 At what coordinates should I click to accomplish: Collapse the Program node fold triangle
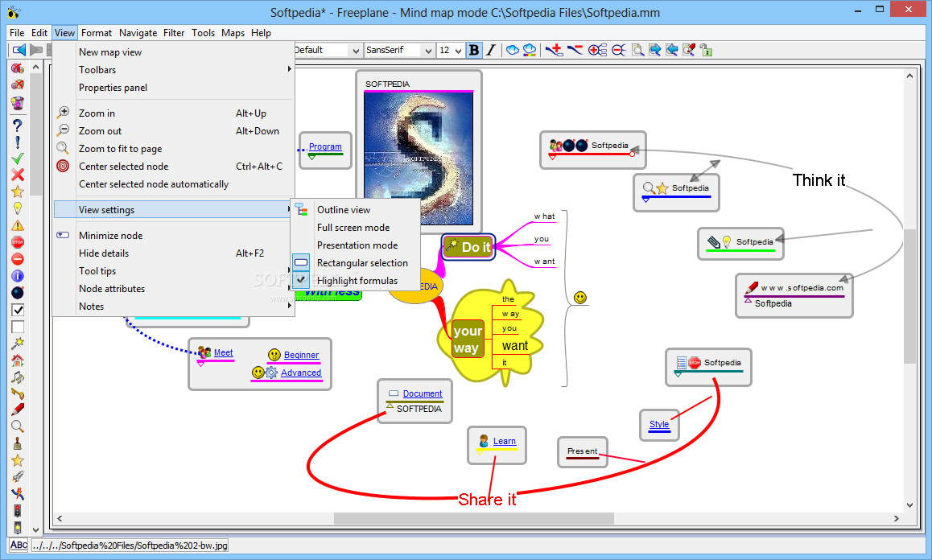click(x=312, y=159)
